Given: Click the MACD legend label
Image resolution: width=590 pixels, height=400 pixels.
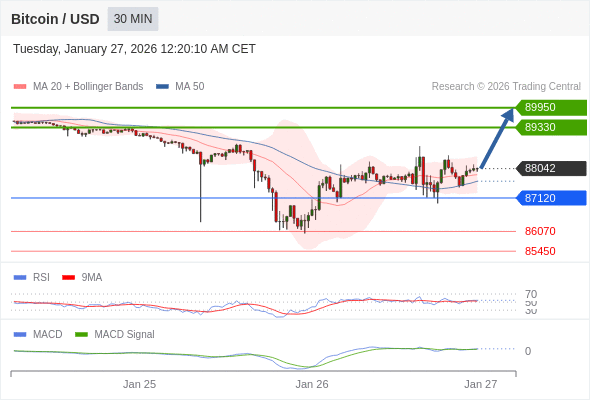Looking at the screenshot, I should 47,335.
